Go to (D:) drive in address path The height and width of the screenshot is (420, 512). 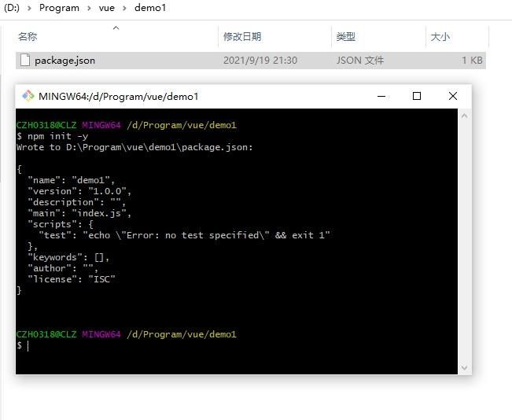[x=11, y=8]
